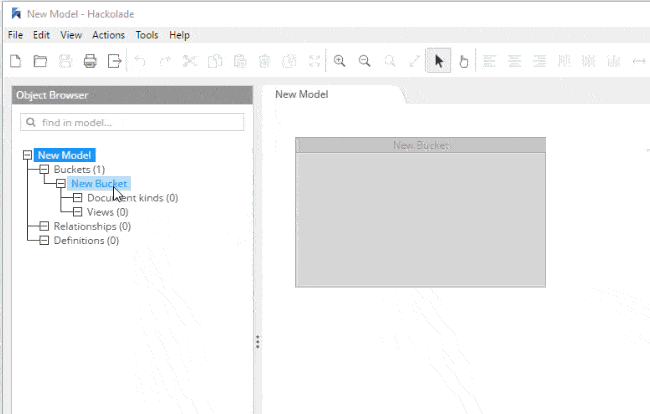Image resolution: width=650 pixels, height=414 pixels.
Task: Select Views (0) tree row
Action: coord(108,212)
